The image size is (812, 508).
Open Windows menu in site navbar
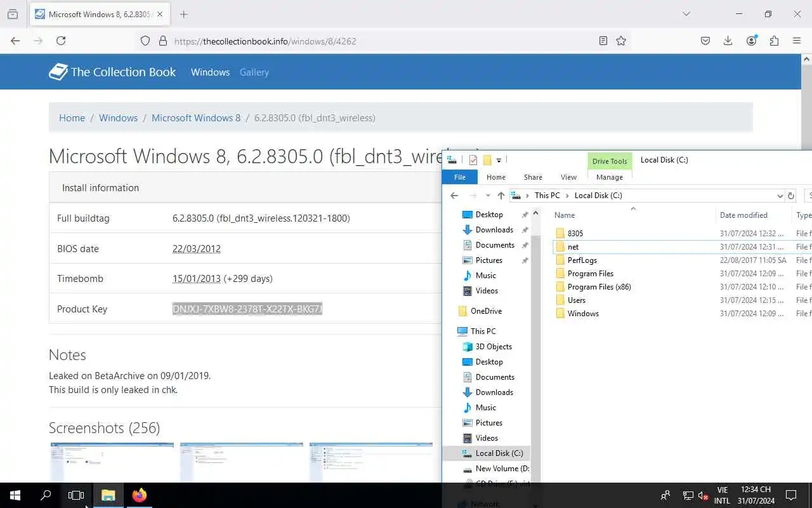[x=210, y=72]
